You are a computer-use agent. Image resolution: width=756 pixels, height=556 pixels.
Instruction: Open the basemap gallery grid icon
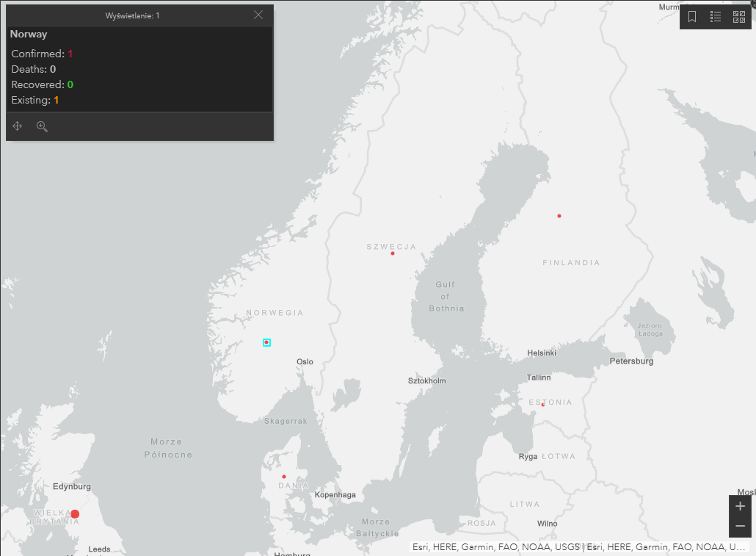pyautogui.click(x=739, y=17)
